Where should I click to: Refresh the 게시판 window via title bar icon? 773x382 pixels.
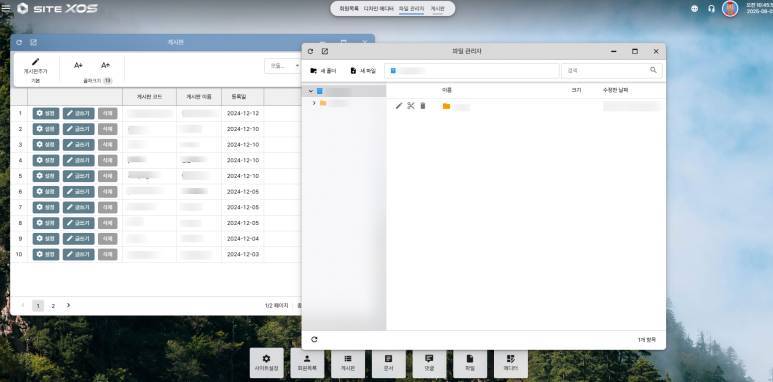19,43
